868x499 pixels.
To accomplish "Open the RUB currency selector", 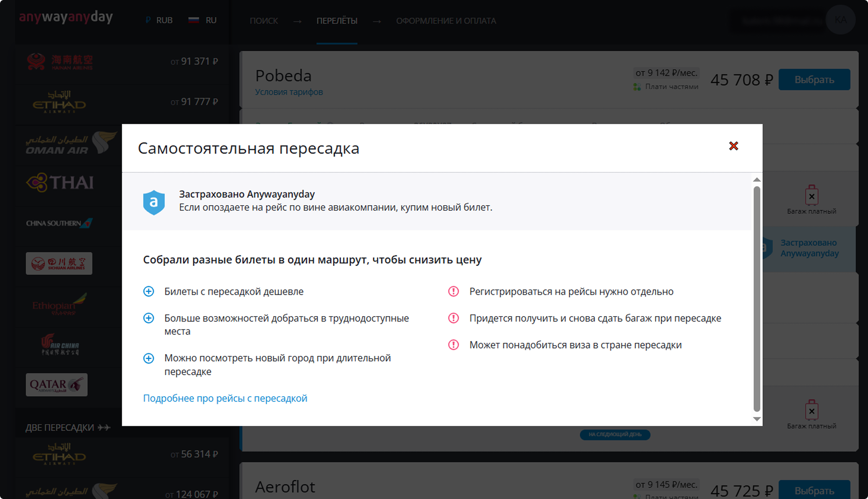I will click(x=159, y=20).
